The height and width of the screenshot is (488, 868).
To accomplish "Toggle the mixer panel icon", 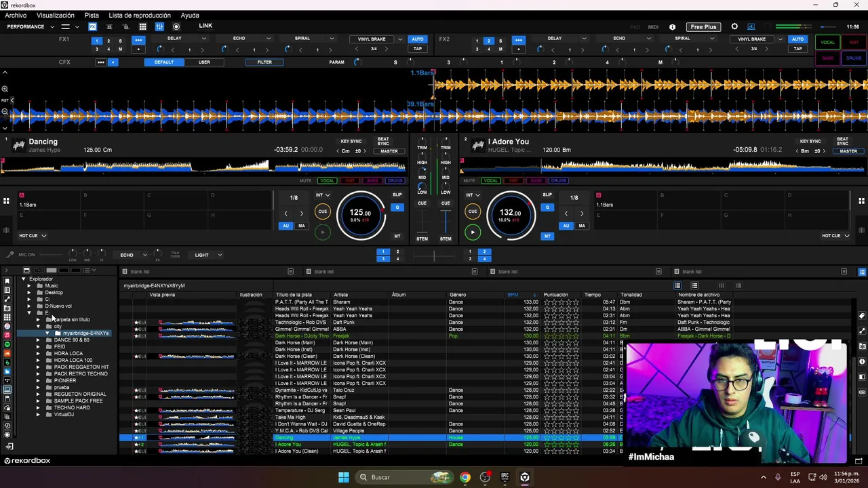I will coord(159,26).
